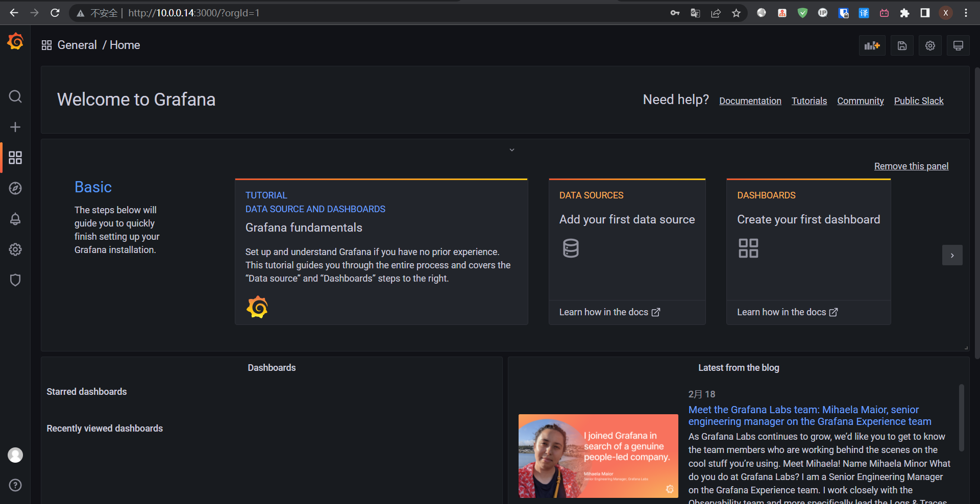
Task: Click the Latest from the blog title
Action: tap(739, 368)
